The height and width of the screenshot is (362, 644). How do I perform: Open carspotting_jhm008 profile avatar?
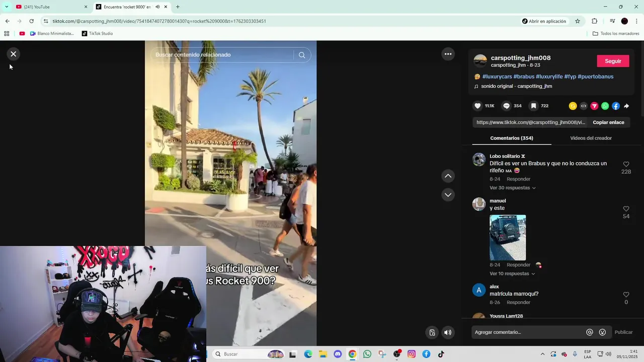point(480,61)
